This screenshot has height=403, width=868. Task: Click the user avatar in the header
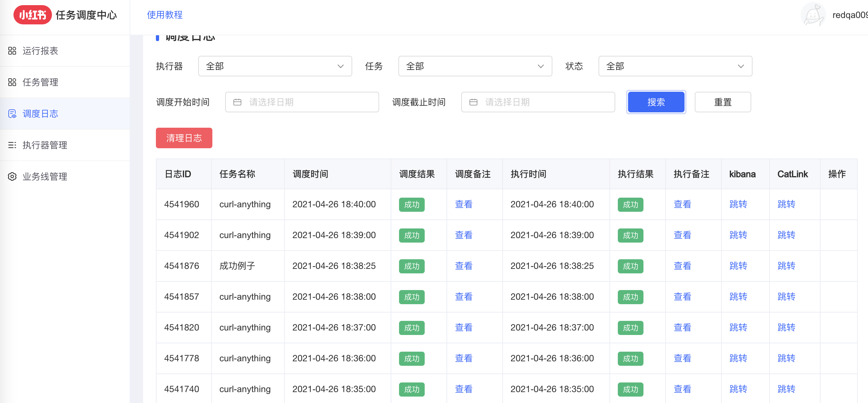[813, 15]
